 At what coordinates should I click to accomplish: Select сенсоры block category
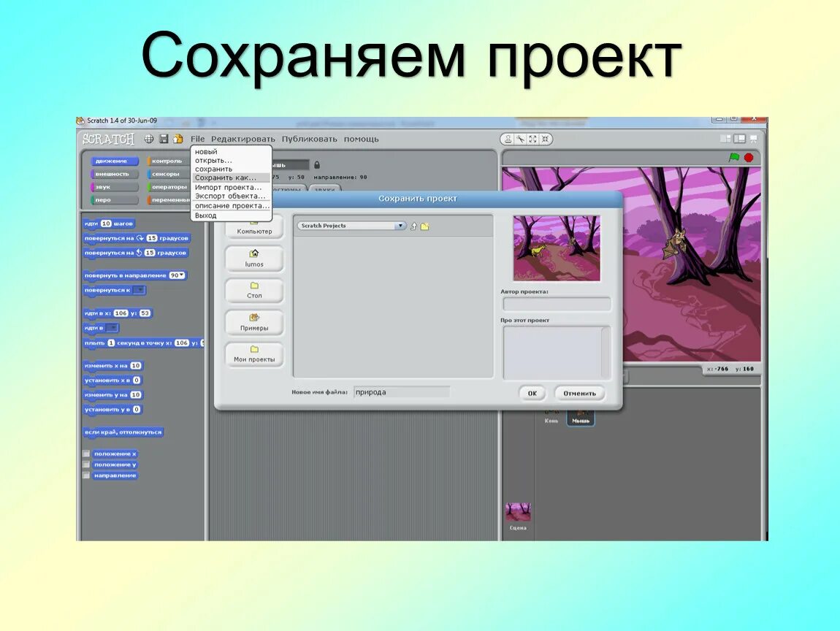pos(169,174)
